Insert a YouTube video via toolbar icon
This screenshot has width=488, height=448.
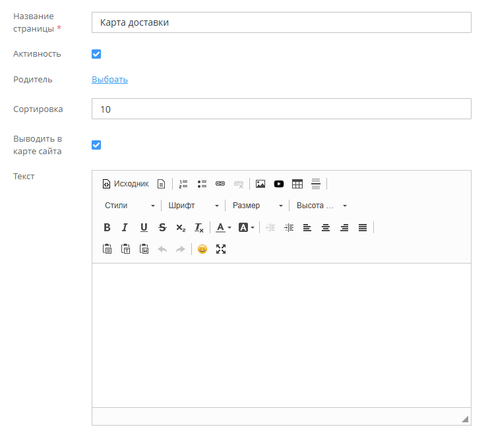click(279, 184)
